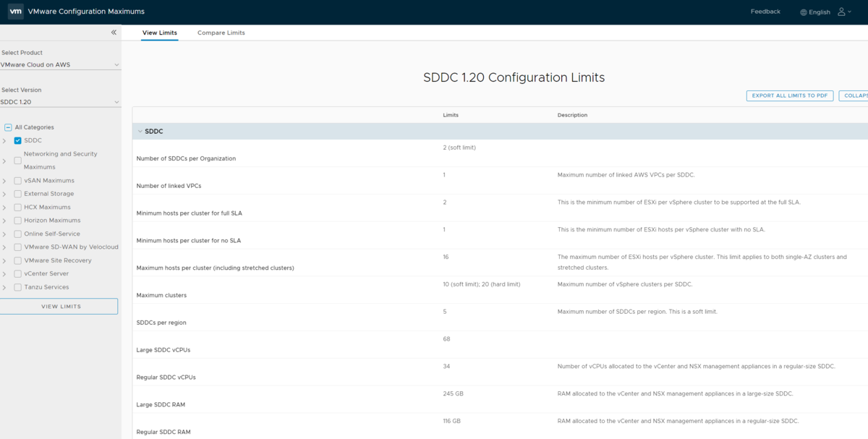
Task: Select the Maximum clusters row label
Action: [161, 295]
